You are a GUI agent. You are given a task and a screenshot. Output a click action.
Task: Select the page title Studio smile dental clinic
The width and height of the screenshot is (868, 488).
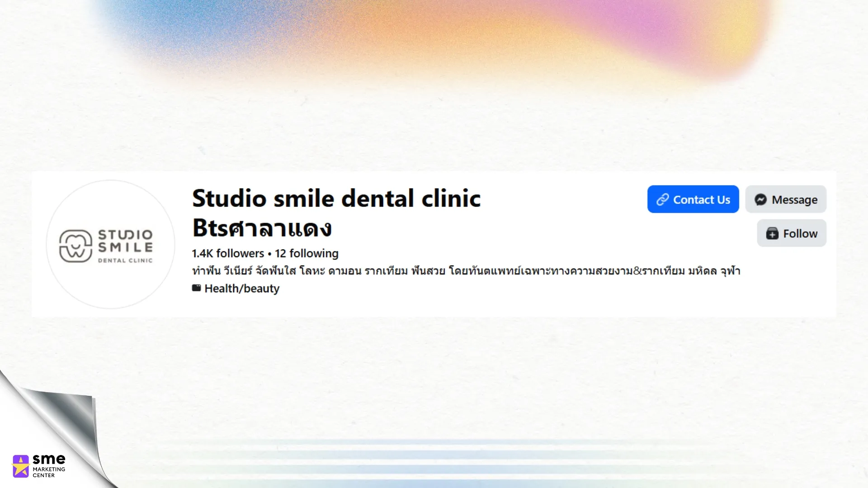tap(336, 213)
